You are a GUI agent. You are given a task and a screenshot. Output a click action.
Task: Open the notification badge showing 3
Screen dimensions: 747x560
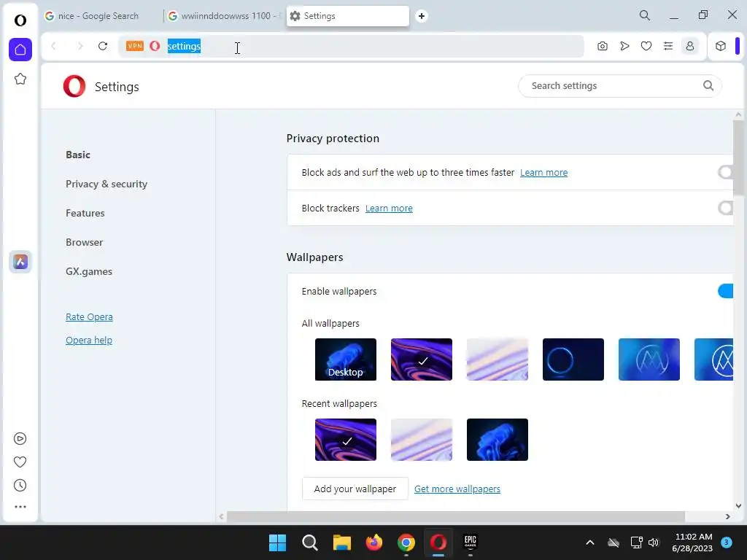click(x=727, y=542)
